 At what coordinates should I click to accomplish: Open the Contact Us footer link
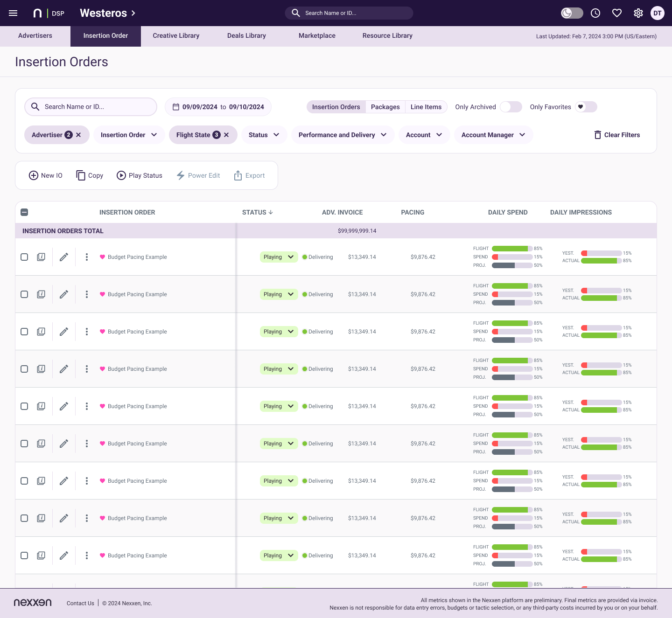tap(80, 603)
